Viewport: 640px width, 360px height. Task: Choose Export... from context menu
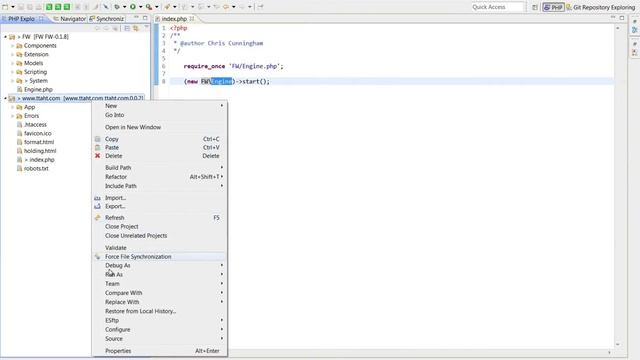(159, 207)
